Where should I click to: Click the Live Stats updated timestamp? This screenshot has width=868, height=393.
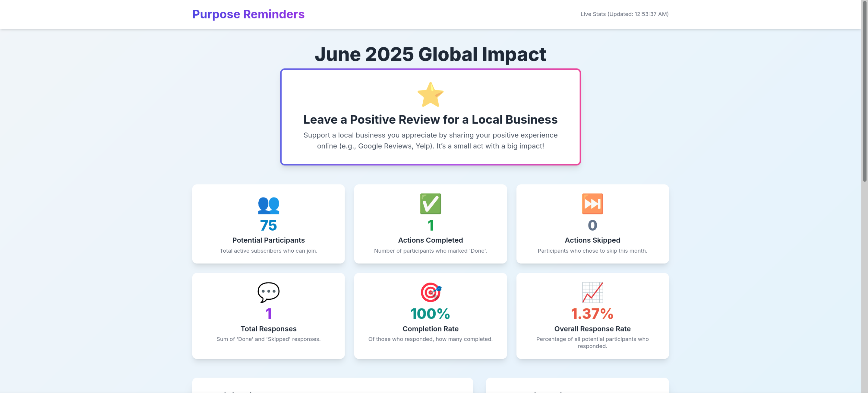pos(624,14)
